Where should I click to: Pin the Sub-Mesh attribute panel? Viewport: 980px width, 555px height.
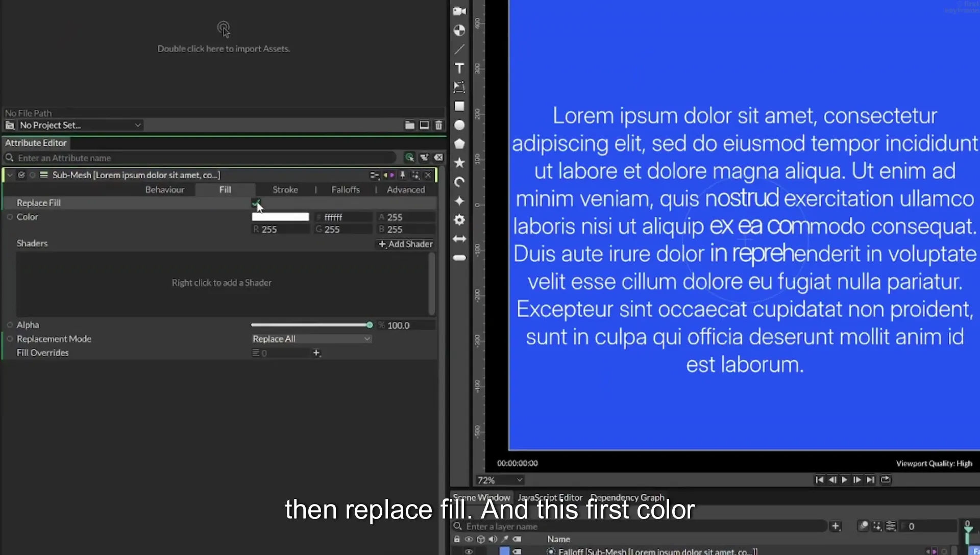click(x=403, y=175)
